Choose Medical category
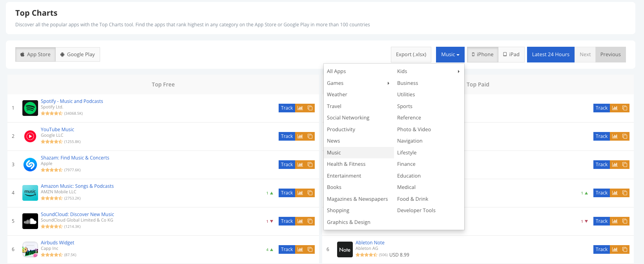The image size is (644, 264). pos(429,187)
